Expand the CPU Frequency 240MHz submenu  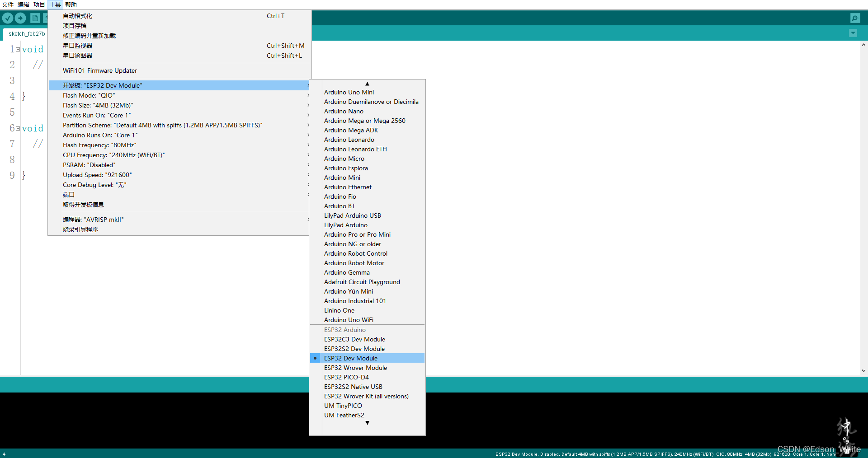(x=179, y=155)
